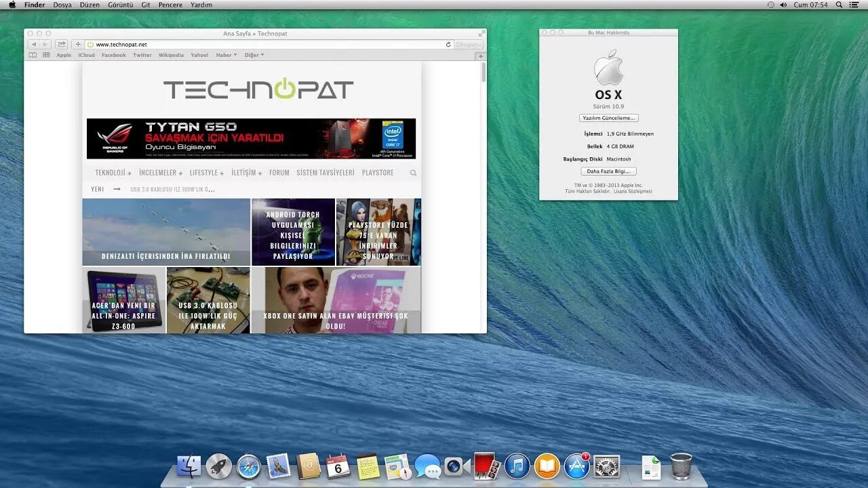
Task: Show Top Sites grid icon
Action: pos(46,55)
